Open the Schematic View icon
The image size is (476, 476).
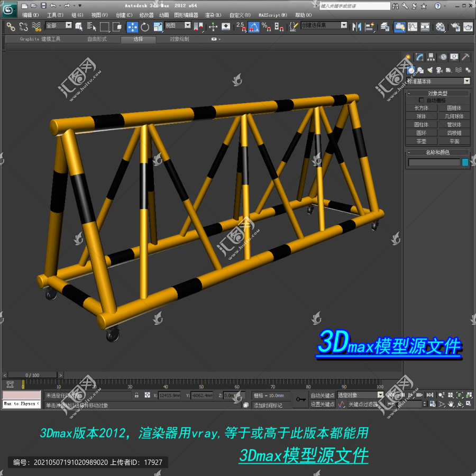point(425,27)
